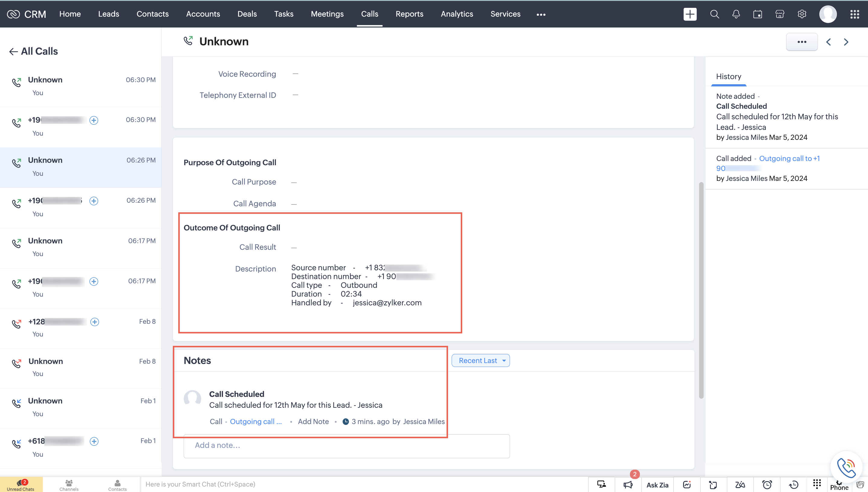Open the notifications bell
This screenshot has width=868, height=492.
coord(736,14)
